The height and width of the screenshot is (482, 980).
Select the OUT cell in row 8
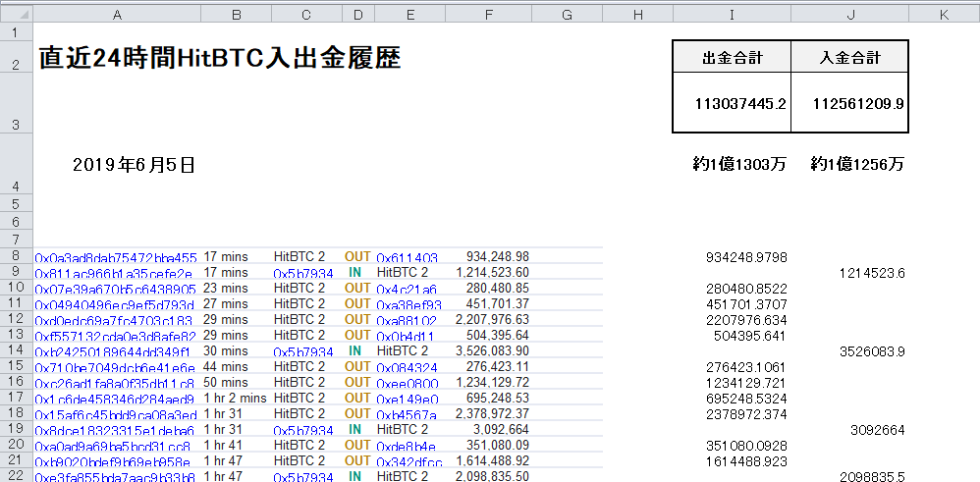357,256
